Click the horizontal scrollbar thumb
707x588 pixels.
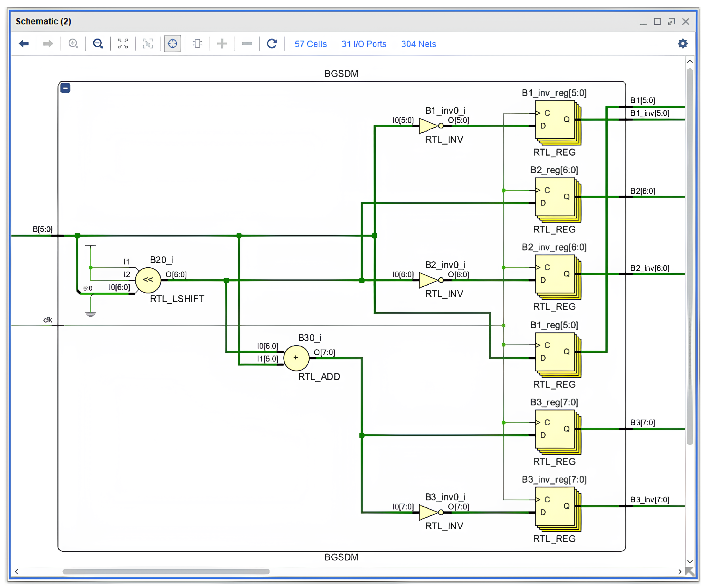coord(166,571)
